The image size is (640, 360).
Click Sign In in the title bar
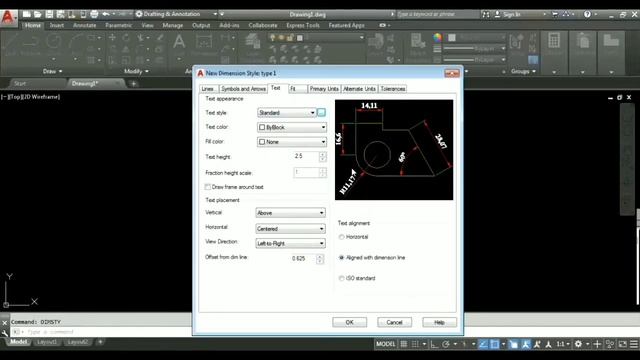tap(507, 14)
